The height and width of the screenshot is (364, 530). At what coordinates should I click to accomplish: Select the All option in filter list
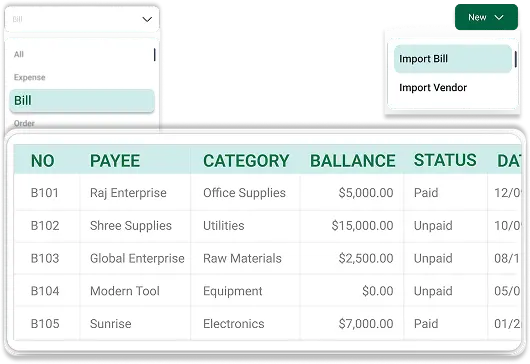(19, 54)
